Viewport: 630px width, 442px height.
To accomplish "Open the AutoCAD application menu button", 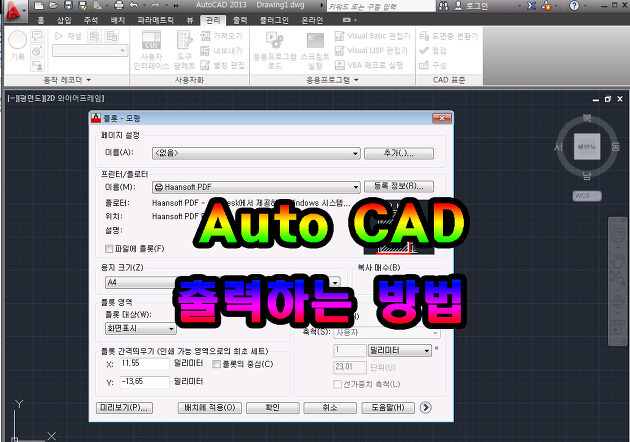I will coord(14,10).
